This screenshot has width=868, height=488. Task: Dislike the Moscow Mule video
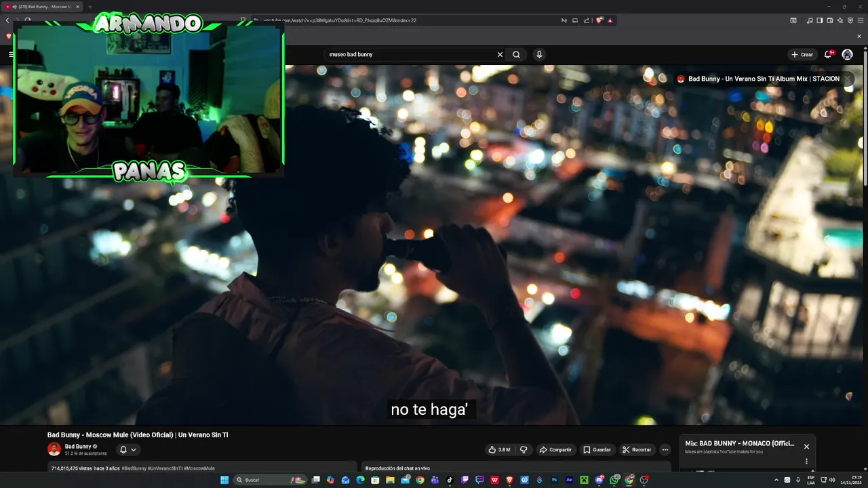(x=523, y=449)
